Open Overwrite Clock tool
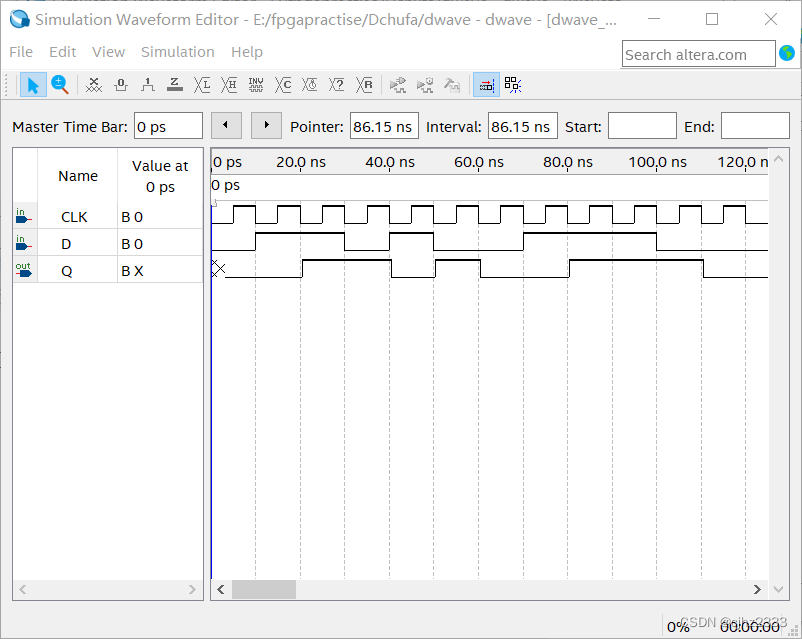This screenshot has width=802, height=639. tap(310, 85)
